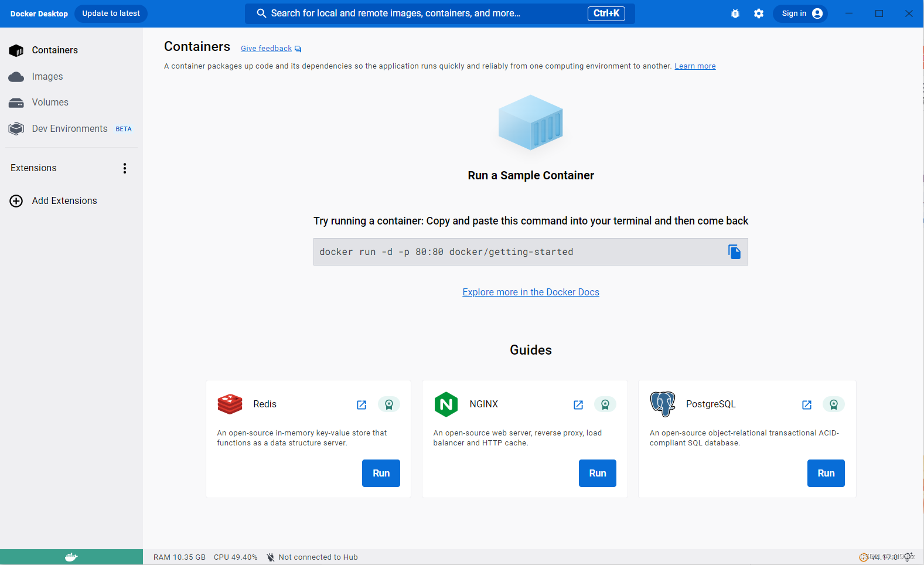Click the NGINX logo icon
This screenshot has width=924, height=565.
446,404
